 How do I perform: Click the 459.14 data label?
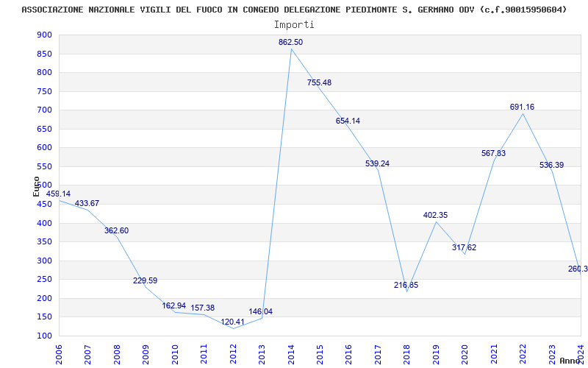point(58,194)
